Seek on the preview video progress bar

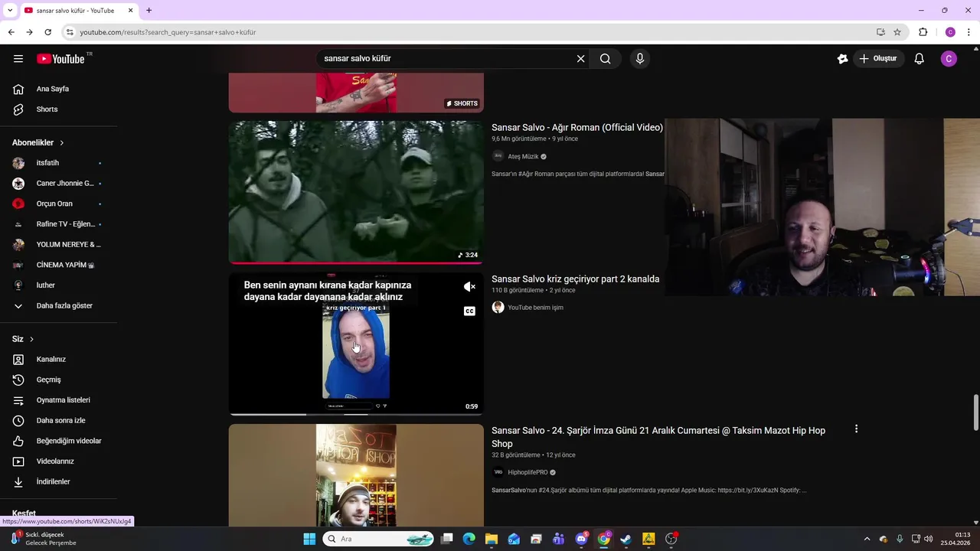click(x=356, y=414)
